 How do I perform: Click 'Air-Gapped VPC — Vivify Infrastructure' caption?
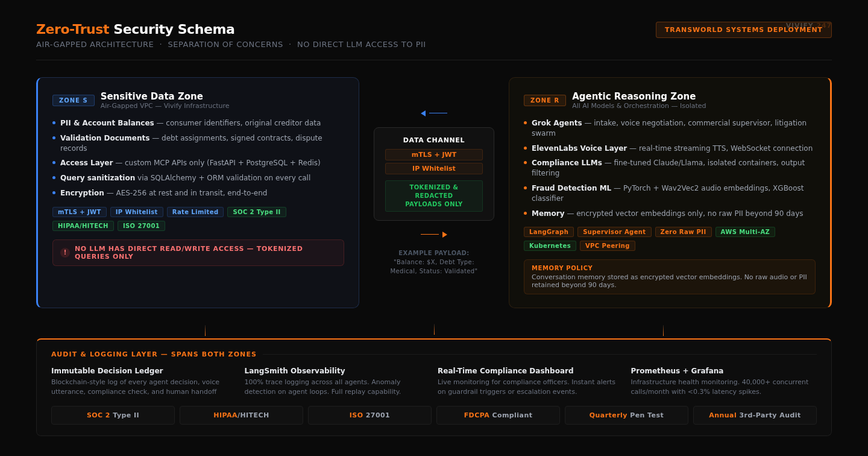pyautogui.click(x=165, y=106)
